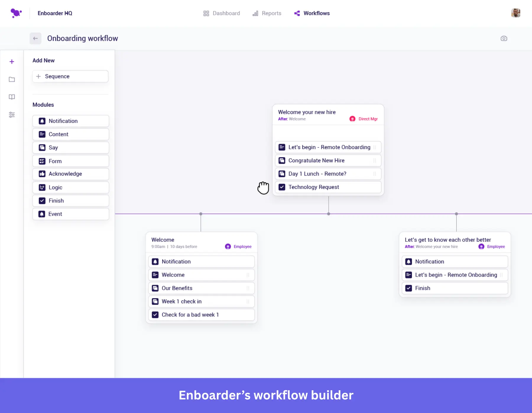Open the Welcome content step
This screenshot has height=413, width=532.
201,275
